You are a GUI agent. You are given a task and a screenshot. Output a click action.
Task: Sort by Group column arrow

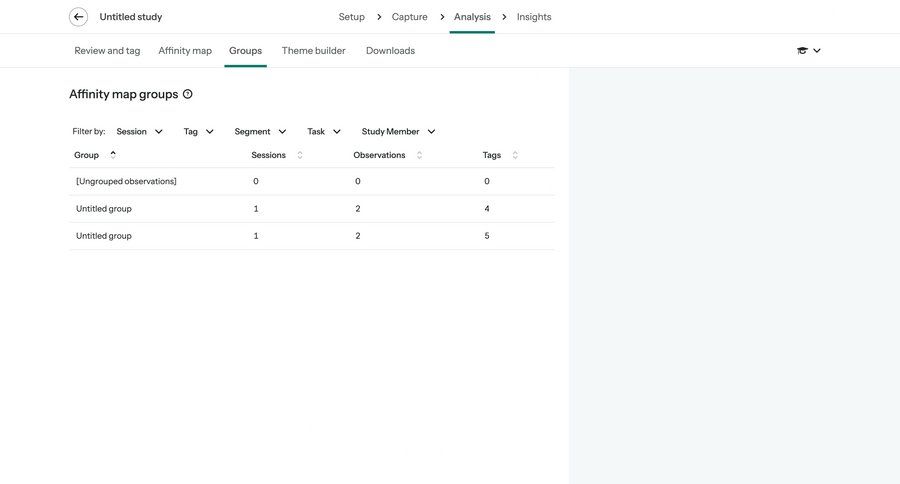(x=113, y=154)
